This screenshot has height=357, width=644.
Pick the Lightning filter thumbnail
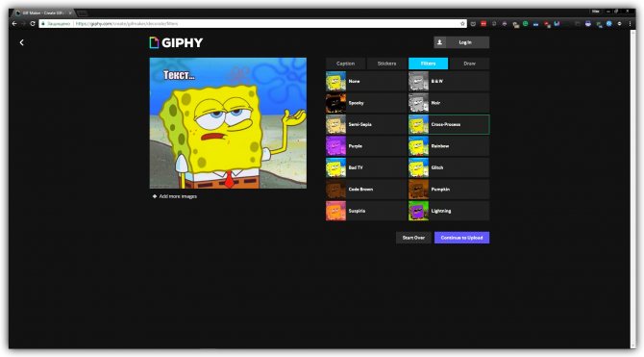tap(418, 211)
